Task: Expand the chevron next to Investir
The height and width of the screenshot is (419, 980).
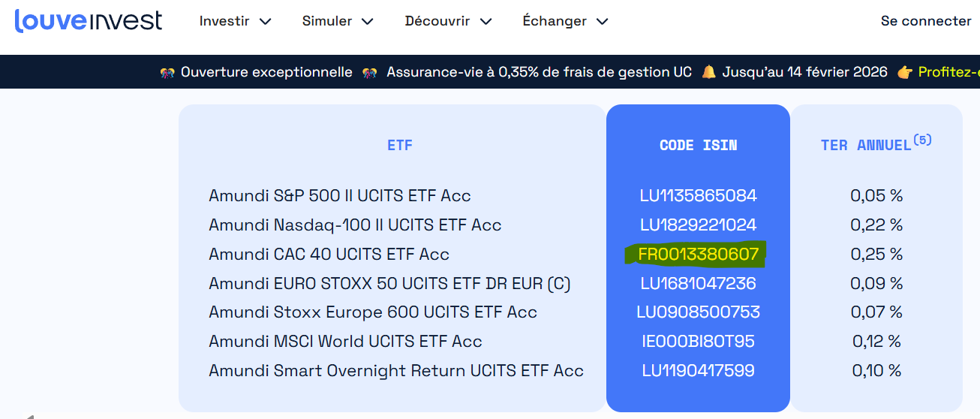Action: pos(265,22)
